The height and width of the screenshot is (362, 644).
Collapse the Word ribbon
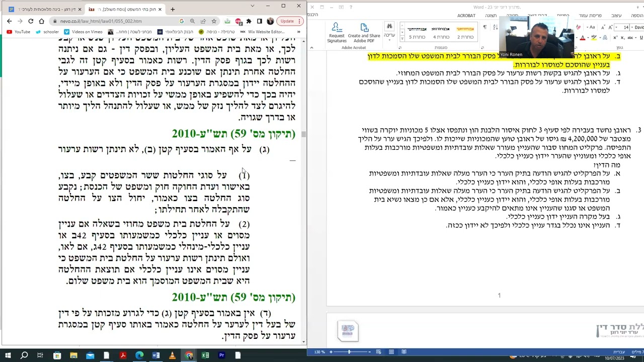click(x=311, y=48)
